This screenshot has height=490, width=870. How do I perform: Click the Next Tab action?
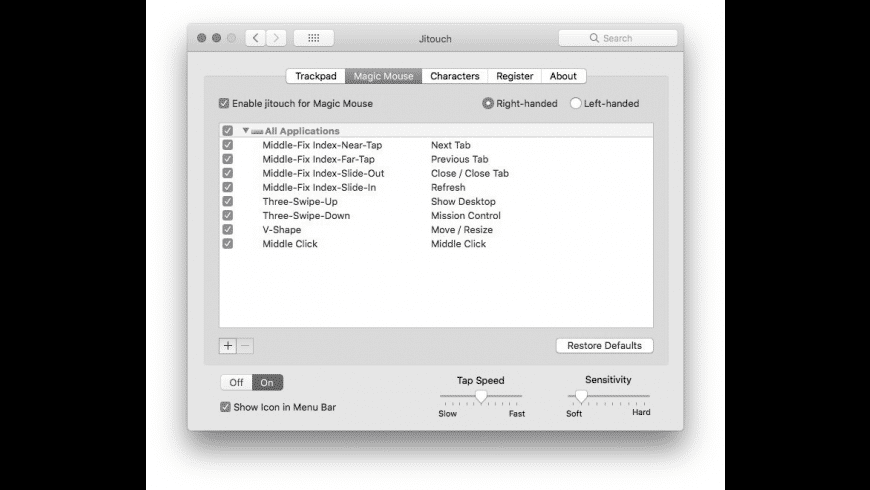(451, 145)
